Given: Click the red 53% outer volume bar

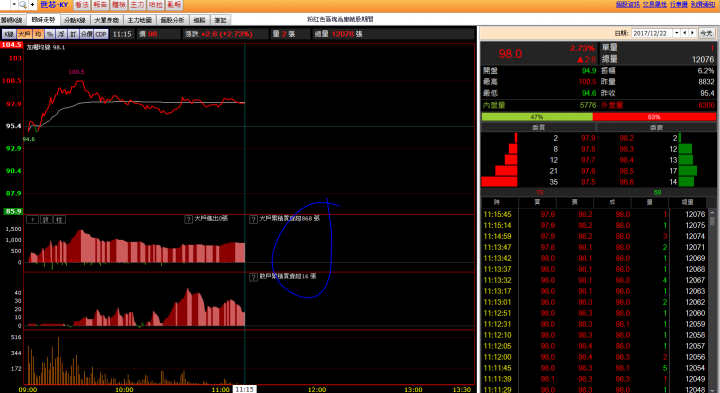Looking at the screenshot, I should point(654,117).
